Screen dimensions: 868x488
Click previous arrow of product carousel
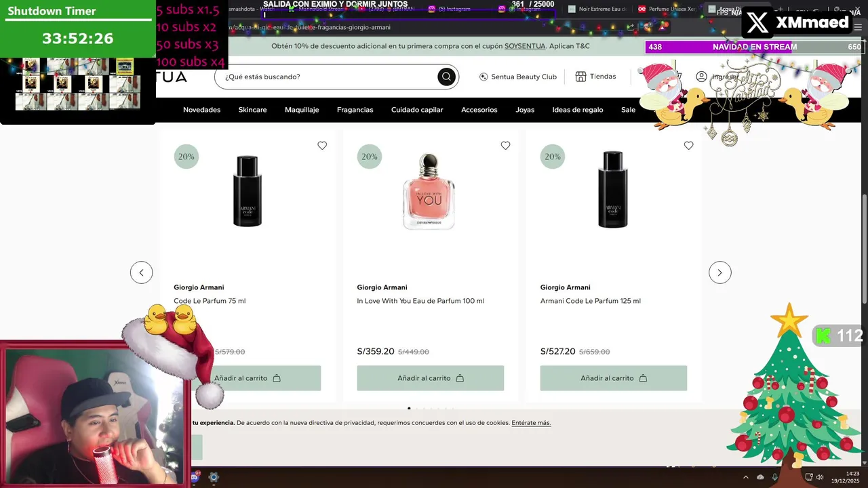(x=141, y=272)
